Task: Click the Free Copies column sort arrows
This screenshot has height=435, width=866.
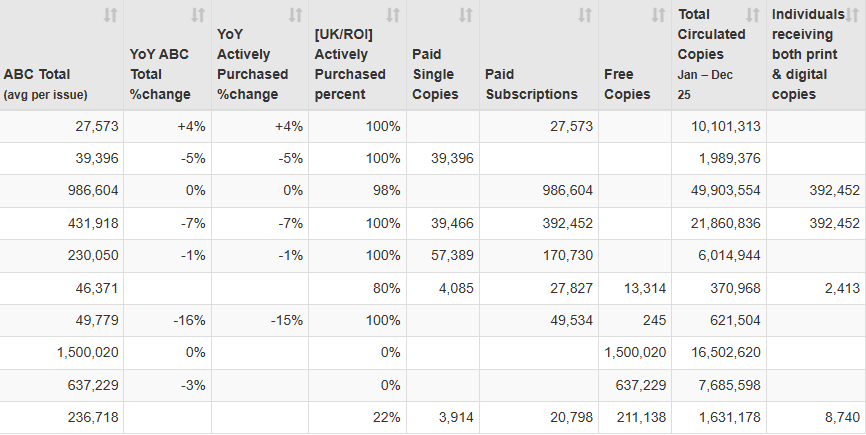Action: [x=658, y=16]
